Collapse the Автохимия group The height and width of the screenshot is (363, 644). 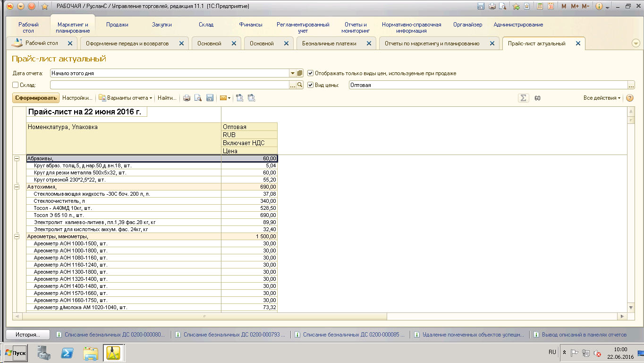17,187
